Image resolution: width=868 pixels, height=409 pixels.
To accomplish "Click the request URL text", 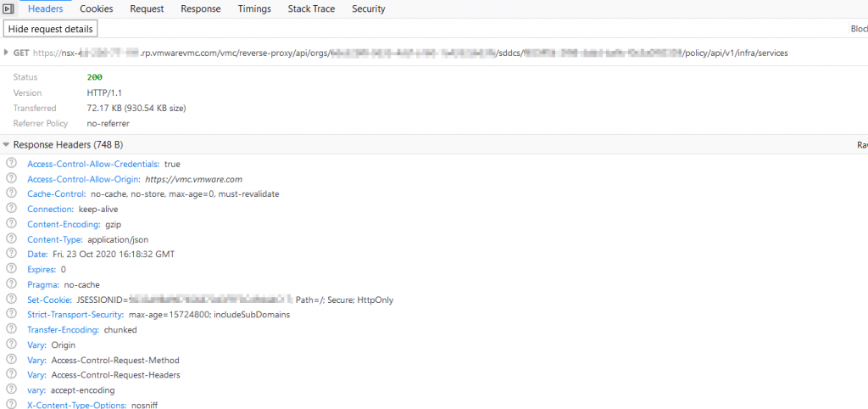I will (422, 53).
